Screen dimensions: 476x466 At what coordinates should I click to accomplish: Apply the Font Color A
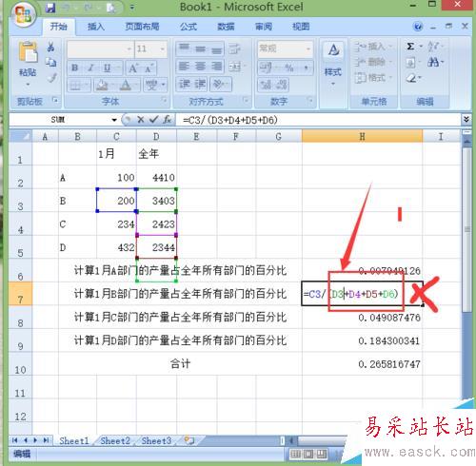coord(126,85)
